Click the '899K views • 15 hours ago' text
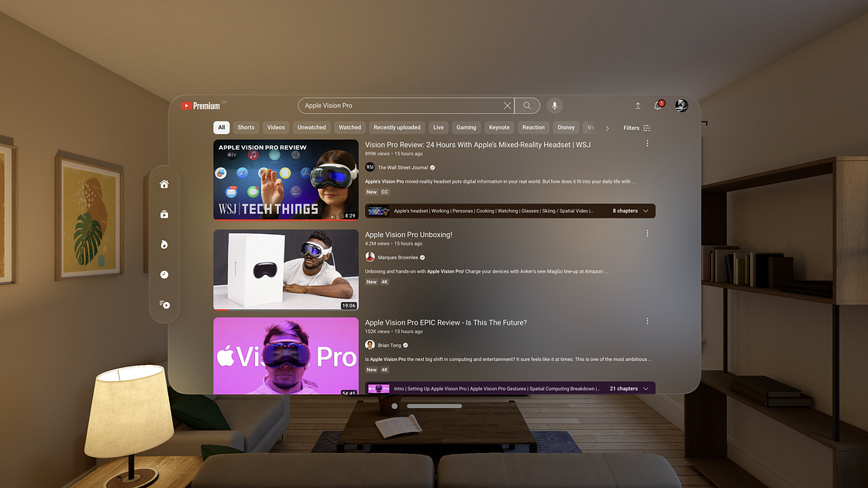Viewport: 868px width, 488px height. (394, 154)
